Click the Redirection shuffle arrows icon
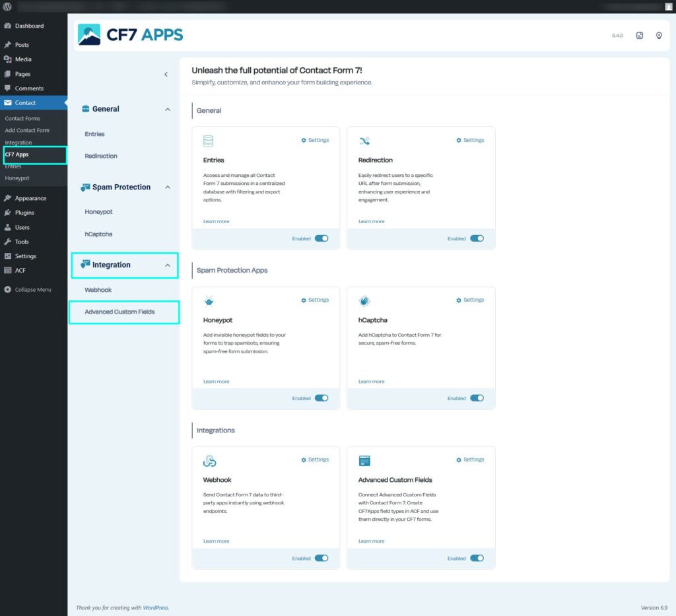Viewport: 676px width, 616px height. (x=364, y=141)
